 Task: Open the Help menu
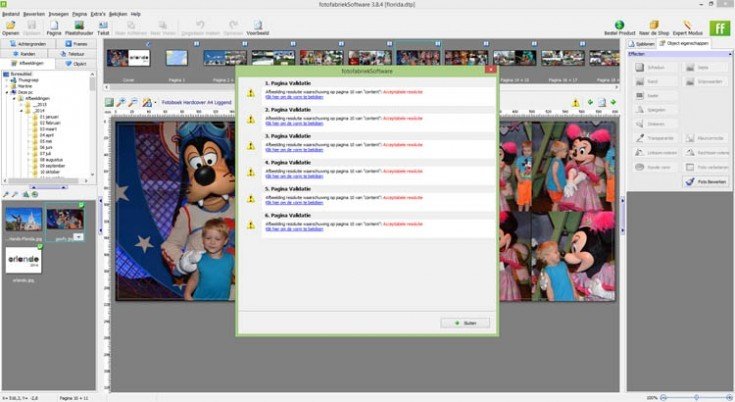click(135, 14)
